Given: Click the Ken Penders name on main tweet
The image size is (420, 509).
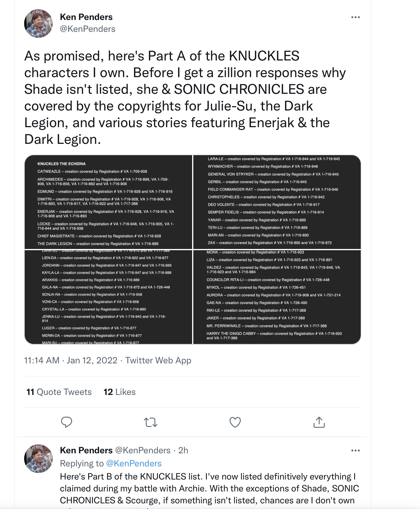Looking at the screenshot, I should (x=86, y=17).
